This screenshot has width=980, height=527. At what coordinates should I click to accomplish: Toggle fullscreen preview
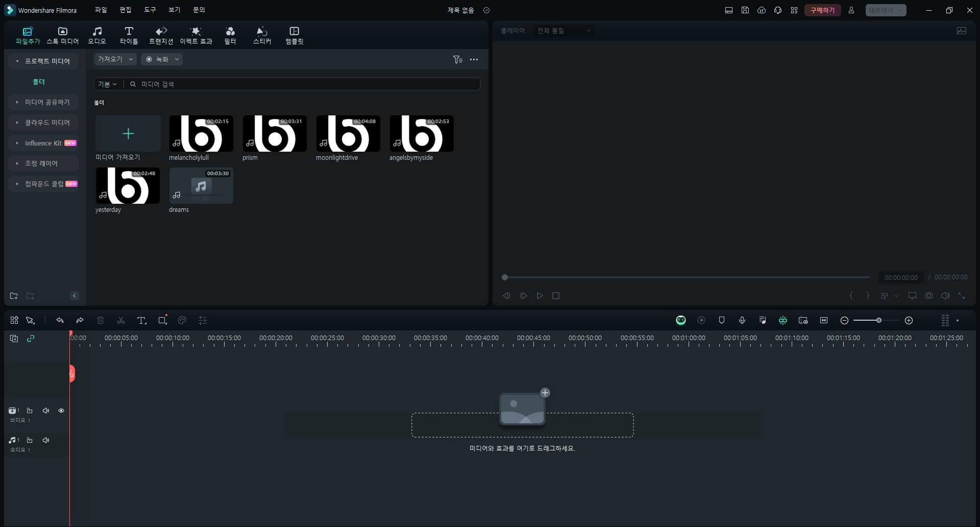(x=962, y=296)
